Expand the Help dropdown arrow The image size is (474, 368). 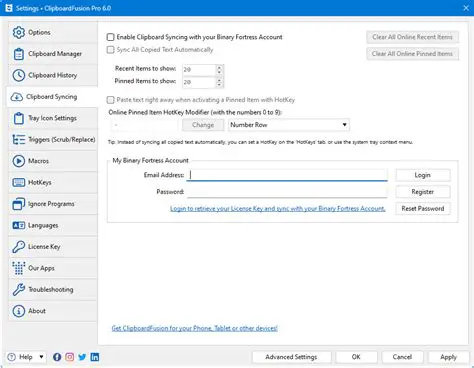pos(41,357)
